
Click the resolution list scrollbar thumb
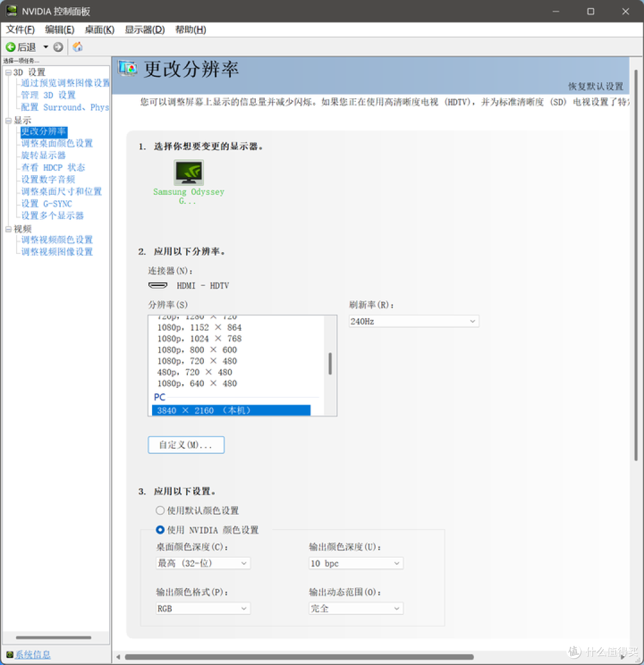click(x=330, y=363)
